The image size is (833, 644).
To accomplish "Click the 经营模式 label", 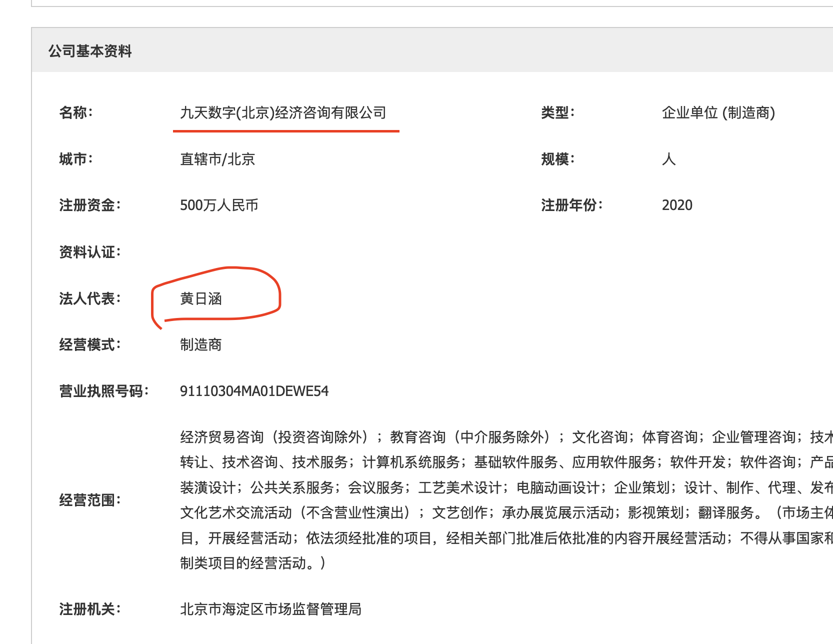I will (x=90, y=344).
